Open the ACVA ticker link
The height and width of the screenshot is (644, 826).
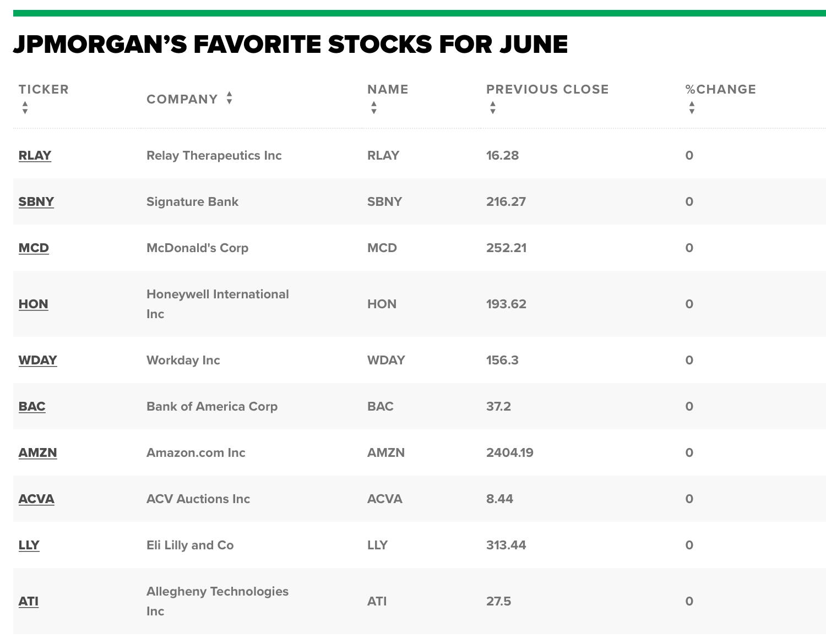[x=36, y=499]
